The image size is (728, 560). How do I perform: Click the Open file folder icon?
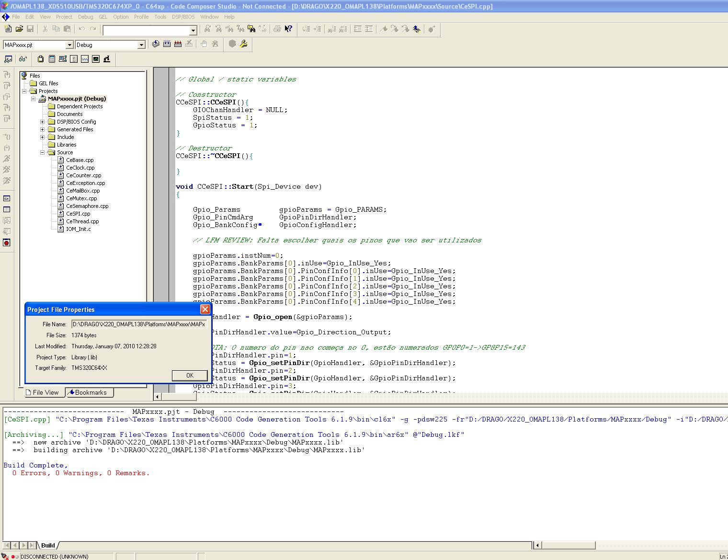coord(19,29)
